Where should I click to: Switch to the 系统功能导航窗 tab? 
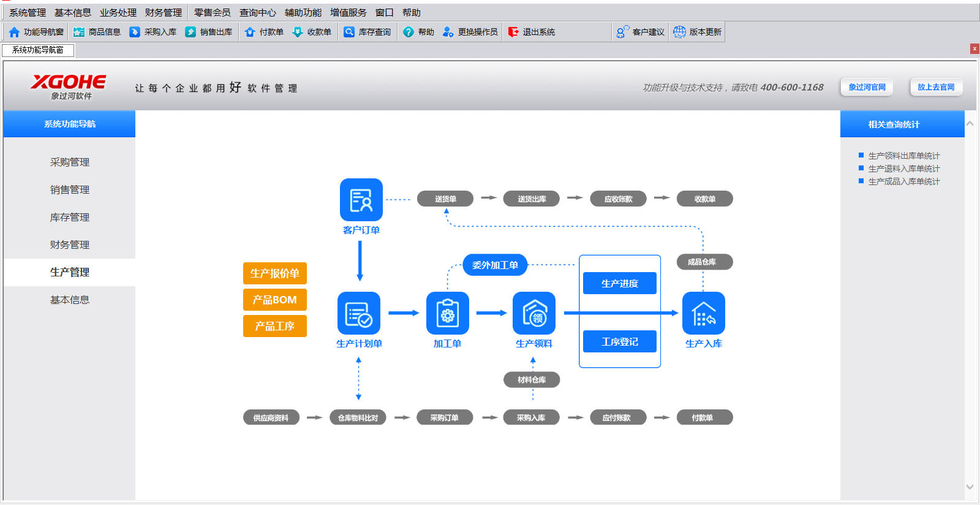coord(38,50)
